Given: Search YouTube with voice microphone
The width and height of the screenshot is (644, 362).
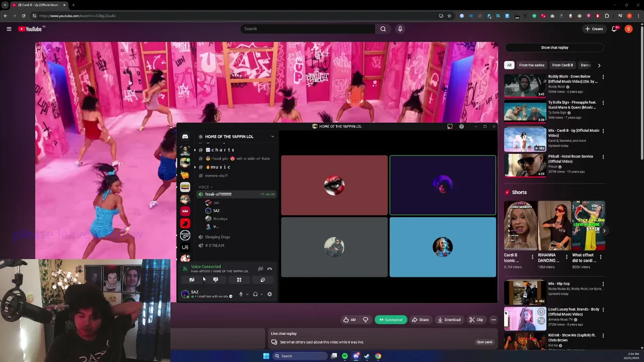Looking at the screenshot, I should [400, 29].
